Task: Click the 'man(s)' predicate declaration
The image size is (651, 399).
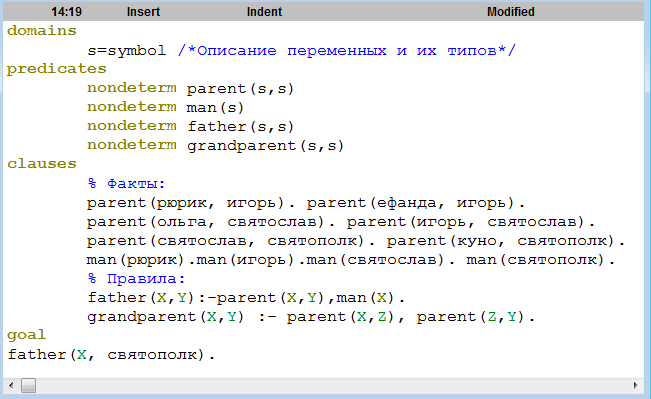Action: click(215, 108)
